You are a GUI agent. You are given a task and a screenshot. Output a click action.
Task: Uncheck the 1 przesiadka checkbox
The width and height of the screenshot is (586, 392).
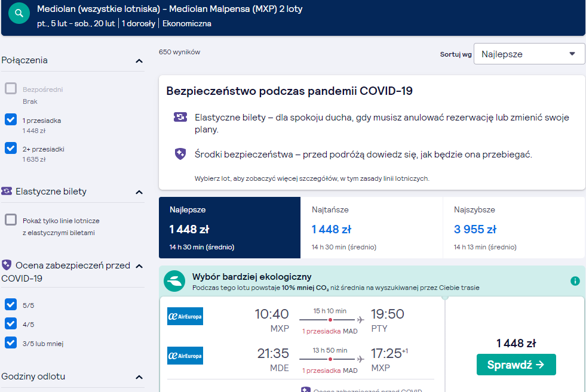coord(11,119)
